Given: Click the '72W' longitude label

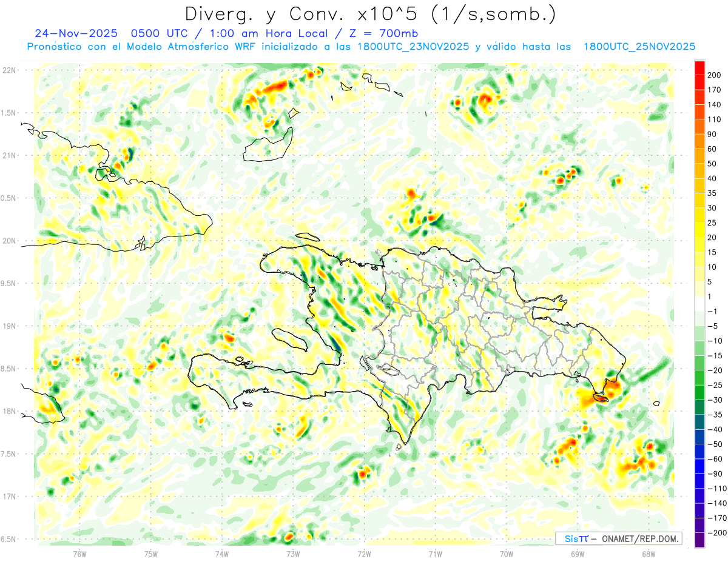Looking at the screenshot, I should (x=364, y=553).
